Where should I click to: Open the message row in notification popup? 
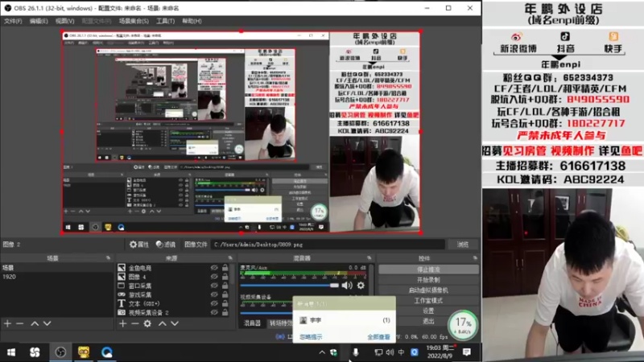click(345, 320)
